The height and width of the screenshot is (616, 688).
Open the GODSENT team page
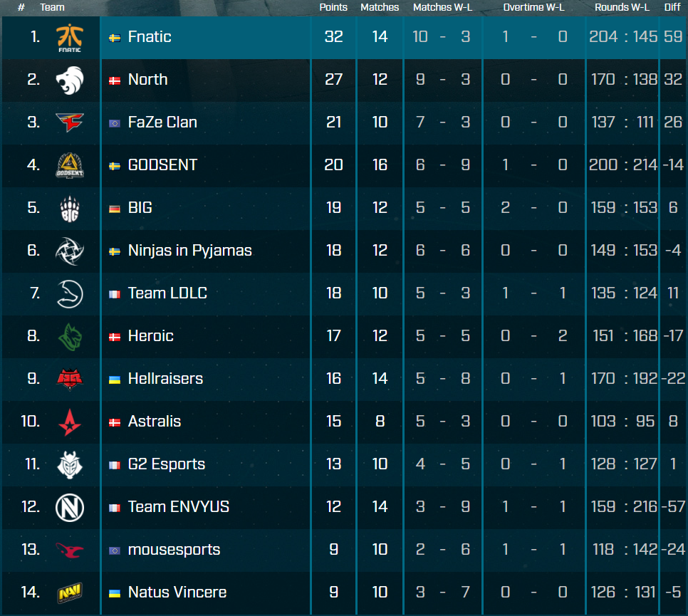coord(163,165)
